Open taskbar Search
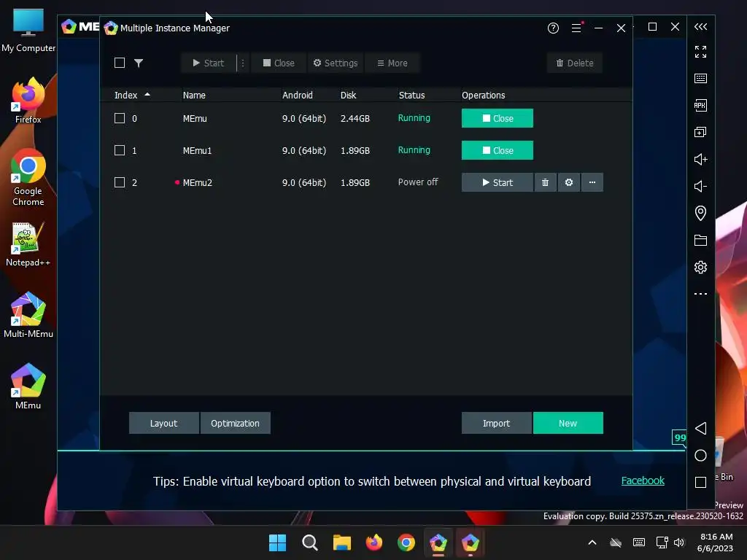The width and height of the screenshot is (747, 560). 309,542
